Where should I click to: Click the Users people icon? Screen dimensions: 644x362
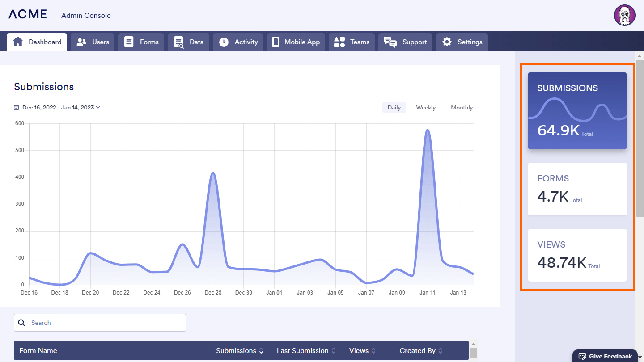pos(81,42)
